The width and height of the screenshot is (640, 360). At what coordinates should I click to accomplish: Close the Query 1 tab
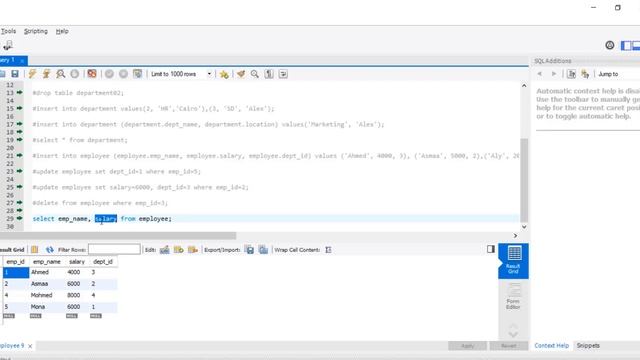22,61
